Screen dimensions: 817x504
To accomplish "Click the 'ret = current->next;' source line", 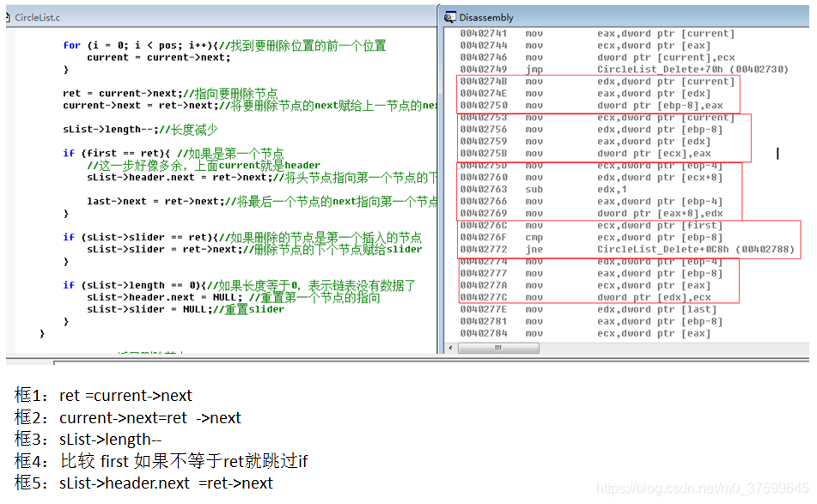I will [170, 94].
